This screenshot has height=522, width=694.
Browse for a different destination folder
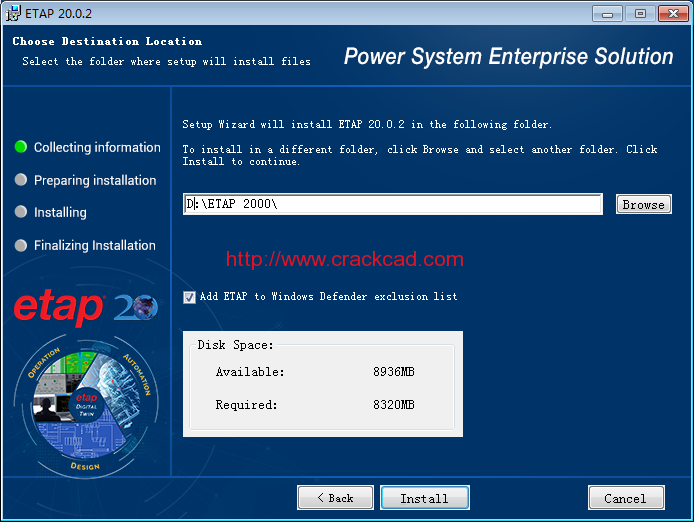[x=644, y=204]
